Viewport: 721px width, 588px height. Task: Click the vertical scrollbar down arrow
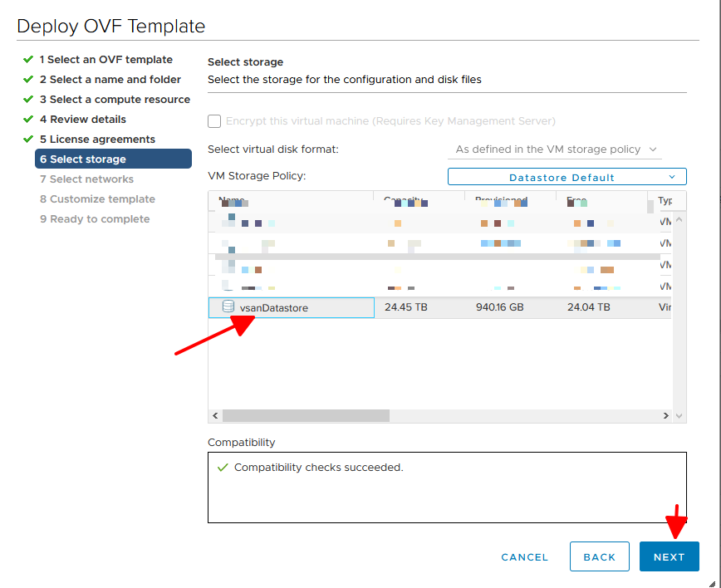679,415
